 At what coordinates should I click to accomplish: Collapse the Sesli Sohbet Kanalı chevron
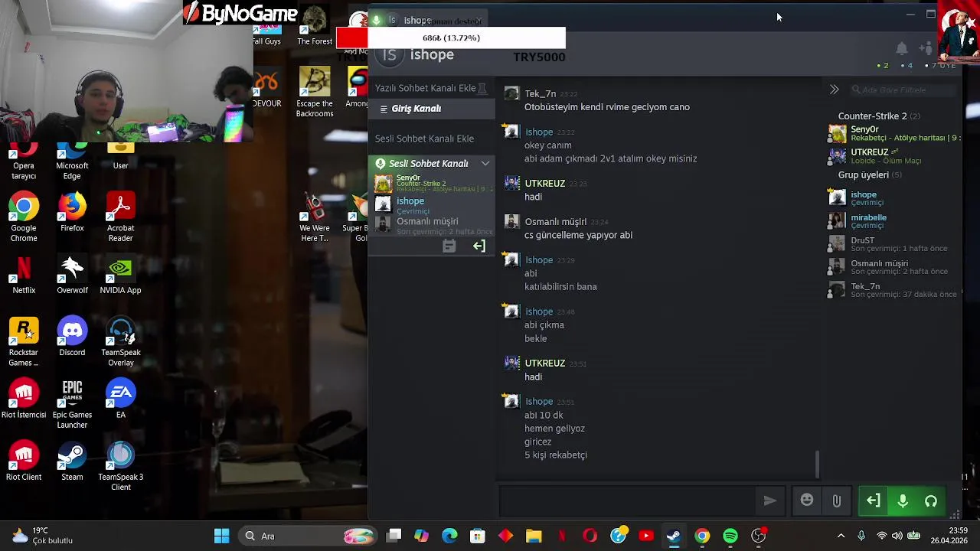pos(485,163)
